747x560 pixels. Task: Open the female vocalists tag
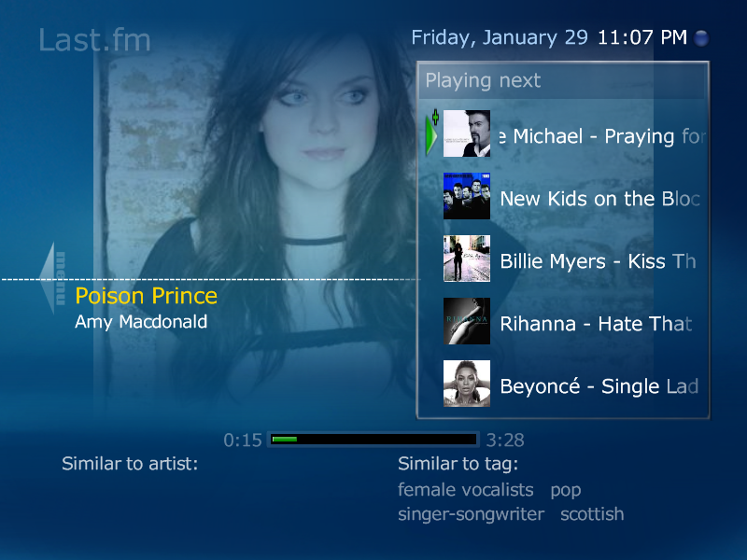click(x=465, y=490)
